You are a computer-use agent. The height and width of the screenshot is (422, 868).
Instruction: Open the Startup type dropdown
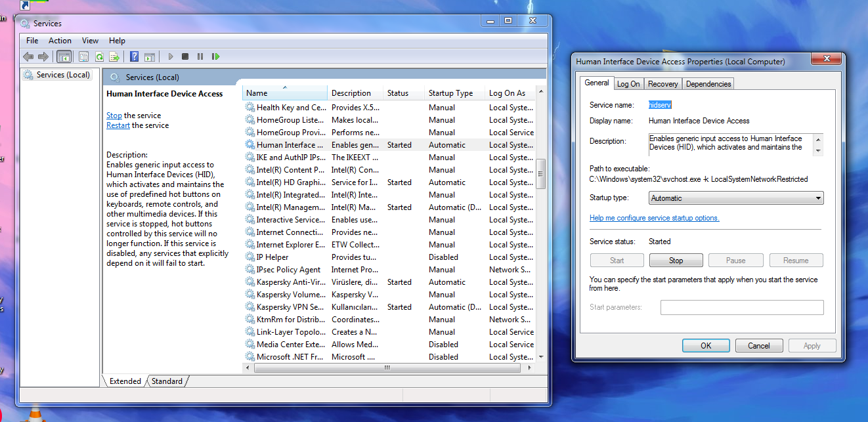736,198
